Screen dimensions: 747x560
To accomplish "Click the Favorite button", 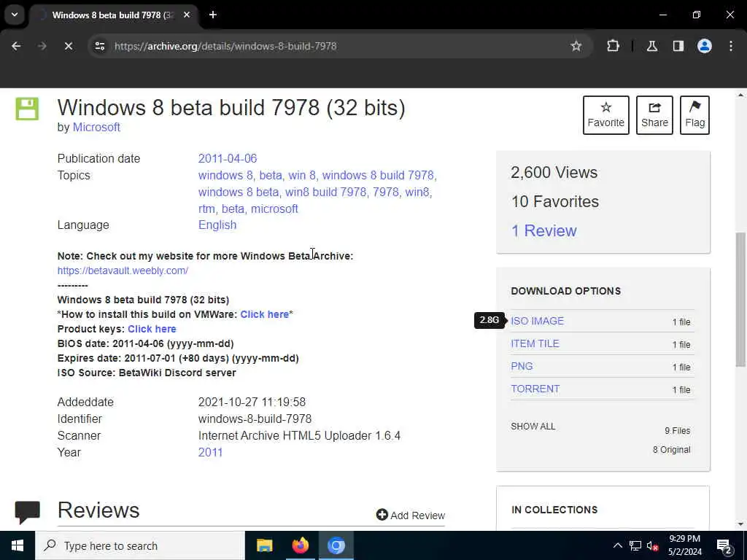I will click(606, 115).
